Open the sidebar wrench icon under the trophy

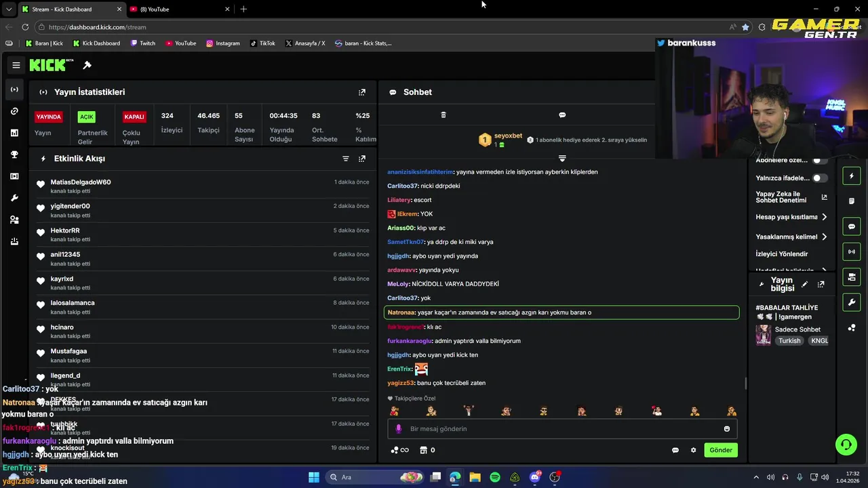14,198
